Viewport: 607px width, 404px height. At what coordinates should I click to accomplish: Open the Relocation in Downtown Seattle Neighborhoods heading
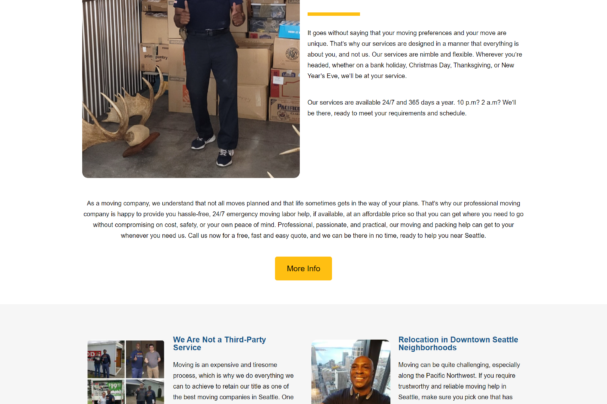458,343
